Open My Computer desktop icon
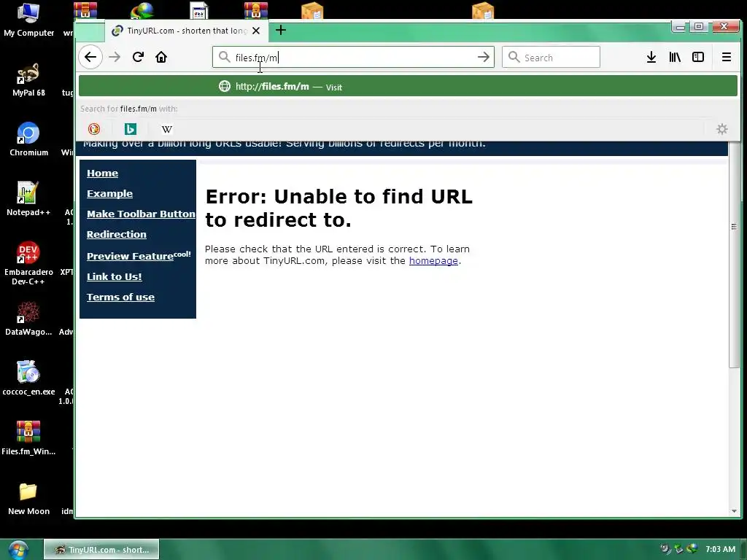Image resolution: width=747 pixels, height=560 pixels. tap(28, 20)
